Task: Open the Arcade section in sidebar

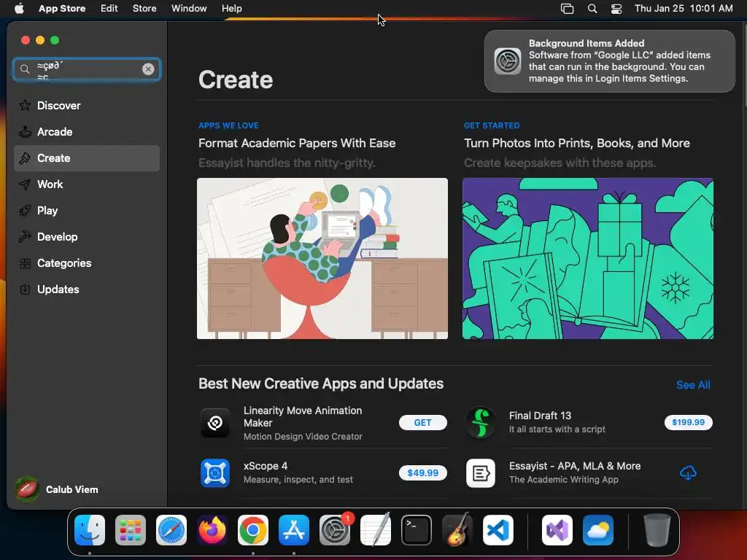Action: 87,132
